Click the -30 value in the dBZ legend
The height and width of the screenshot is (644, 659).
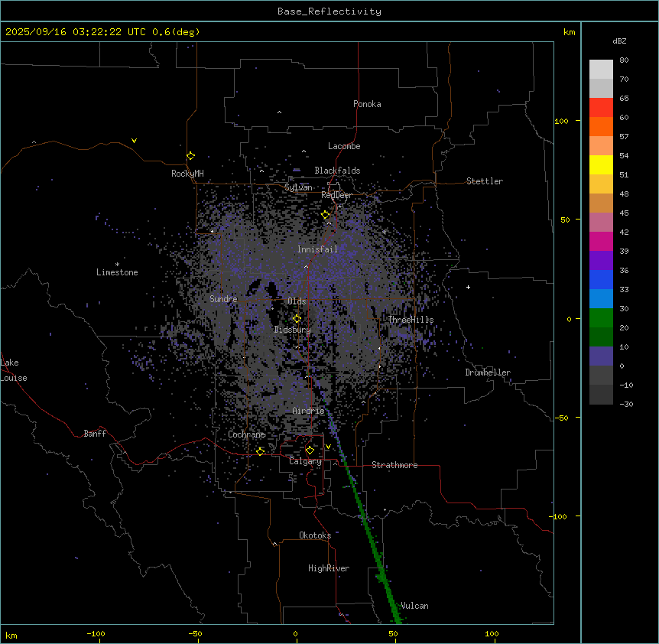click(x=626, y=404)
